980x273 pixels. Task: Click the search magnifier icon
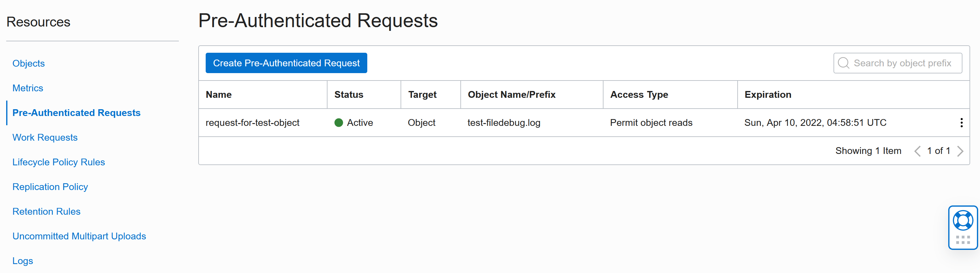(x=843, y=63)
